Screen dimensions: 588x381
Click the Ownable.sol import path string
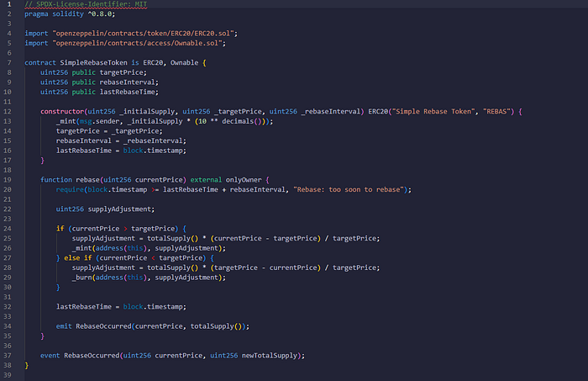(x=139, y=43)
